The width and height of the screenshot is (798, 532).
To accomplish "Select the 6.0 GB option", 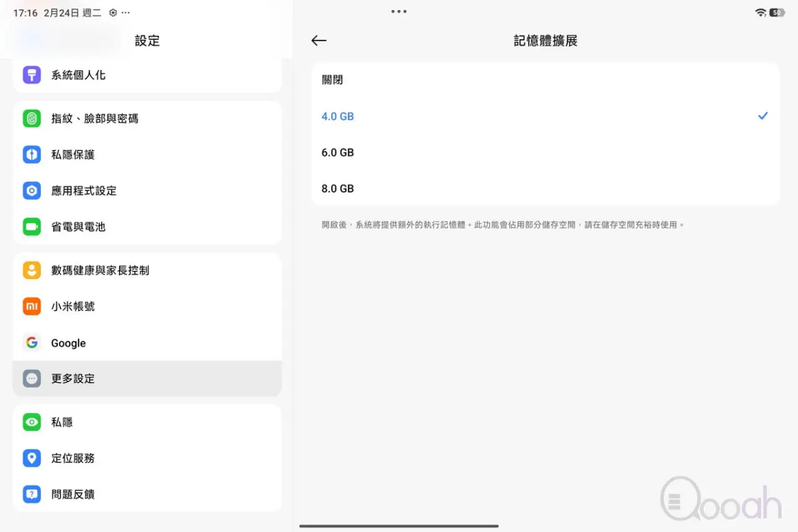I will tap(338, 153).
